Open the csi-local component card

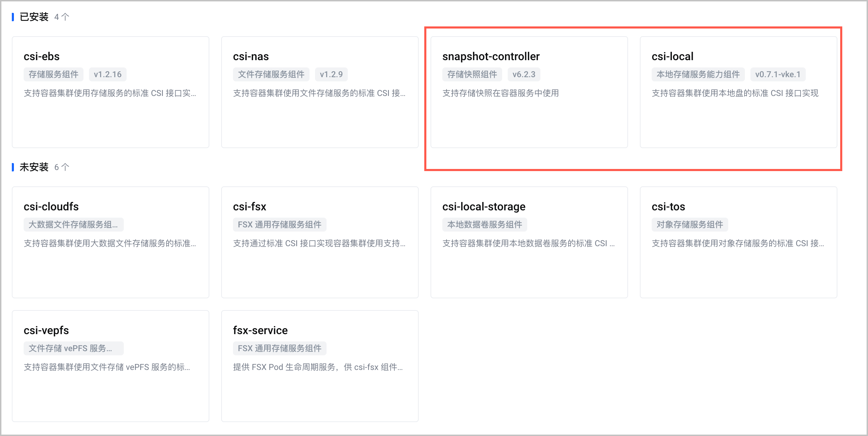point(739,92)
